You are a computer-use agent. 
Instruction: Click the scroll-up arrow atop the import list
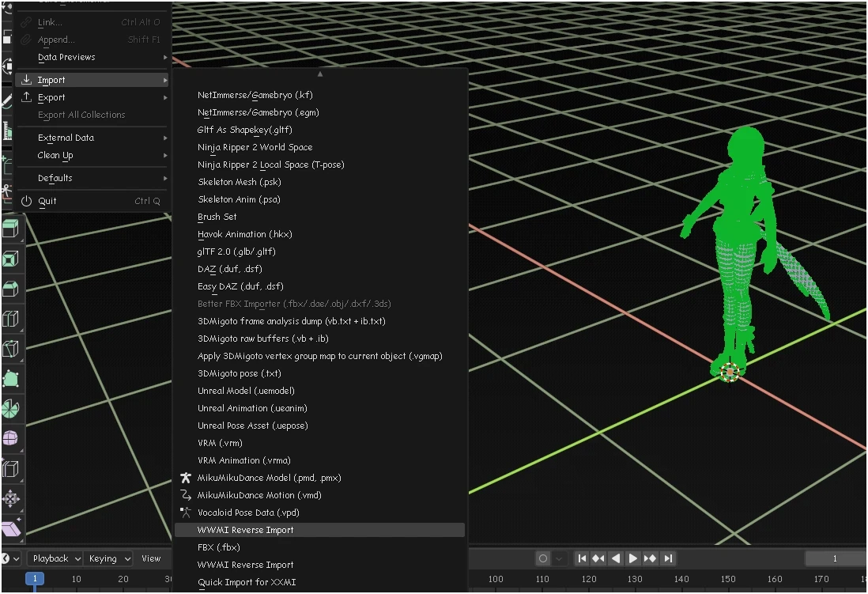pyautogui.click(x=320, y=74)
